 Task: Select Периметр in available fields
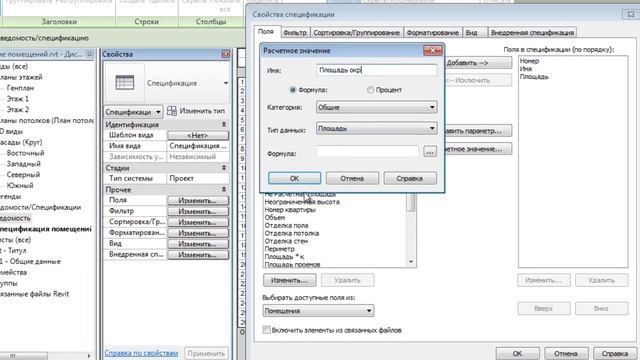(x=279, y=249)
